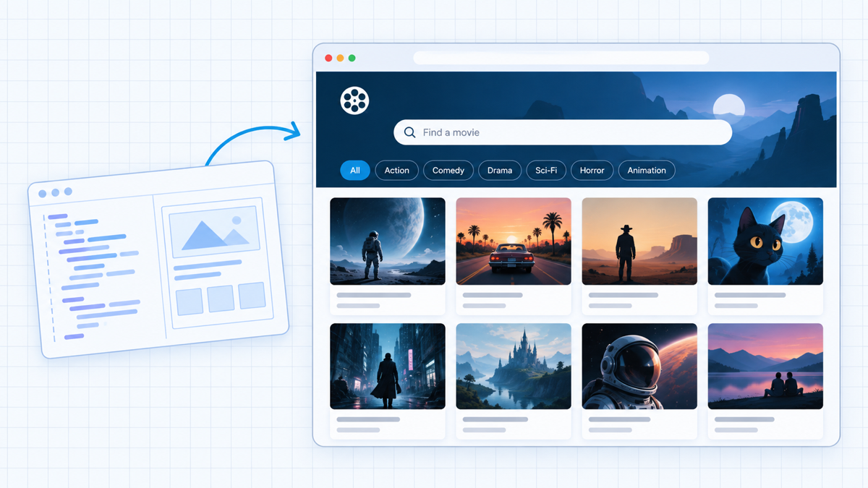This screenshot has width=868, height=488.
Task: Click the green maximize dot of browser window
Action: point(352,58)
